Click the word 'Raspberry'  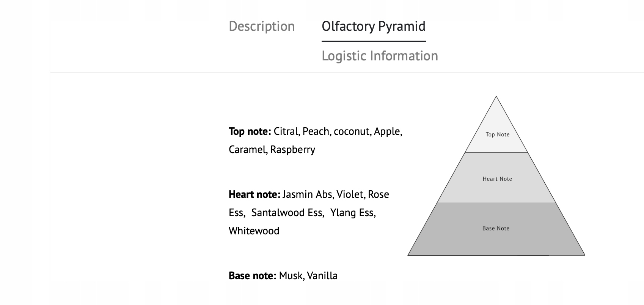point(292,150)
